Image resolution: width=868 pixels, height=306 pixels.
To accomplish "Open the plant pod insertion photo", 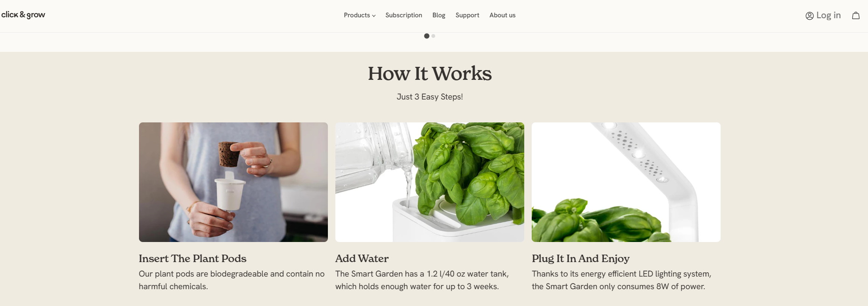I will (x=233, y=182).
